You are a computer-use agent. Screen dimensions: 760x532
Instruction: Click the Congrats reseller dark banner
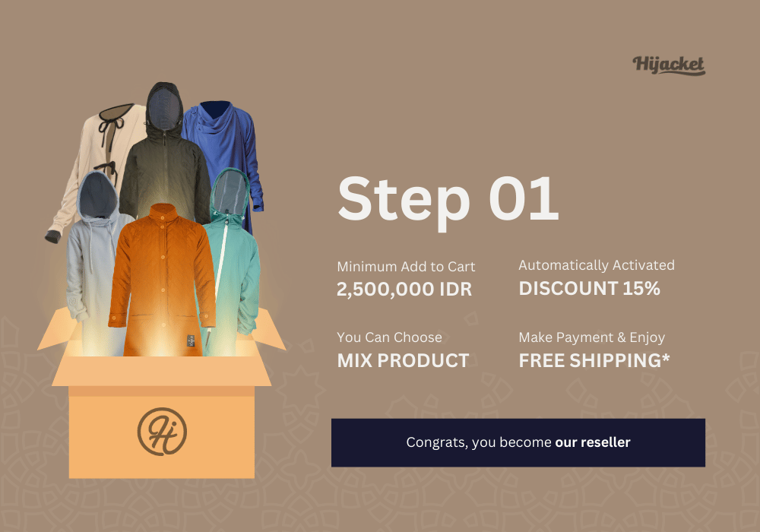(x=518, y=442)
